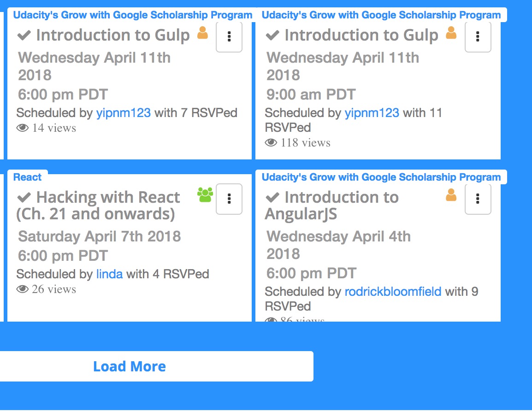Screen dimensions: 532x411
Task: Click linda's username on the React event
Action: point(109,274)
